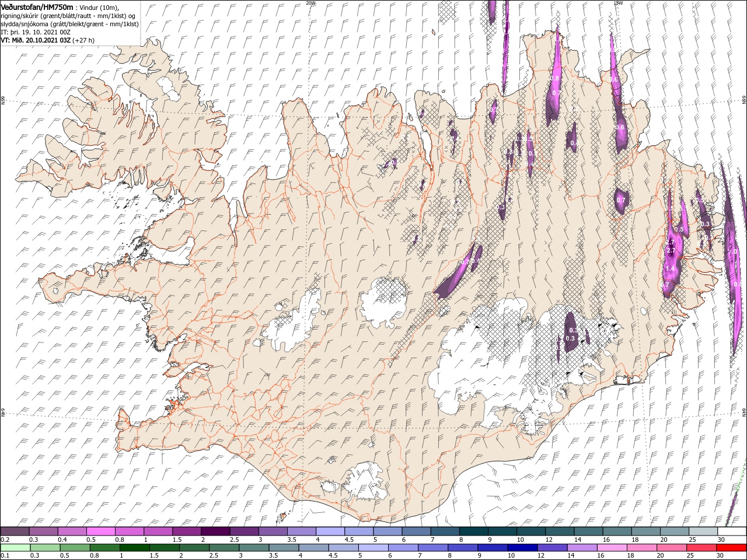This screenshot has width=747, height=560.
Task: Select pinkish-red 25 rain scale swatch
Action: click(x=701, y=548)
